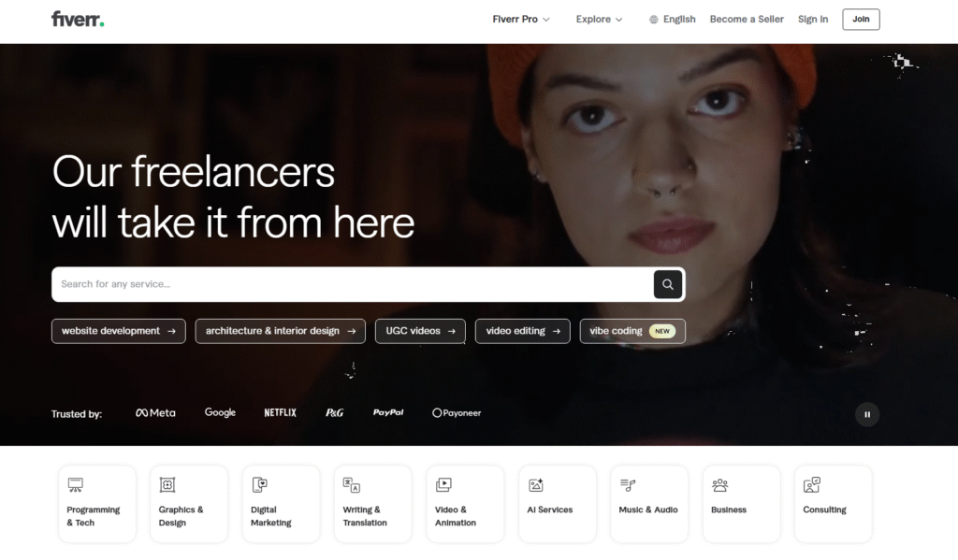Click the Google logo
Image resolution: width=958 pixels, height=560 pixels.
pyautogui.click(x=220, y=413)
